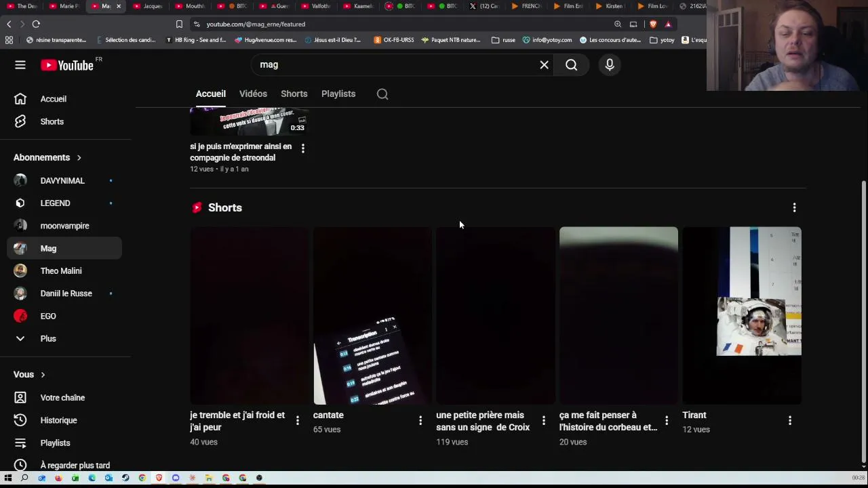The image size is (868, 488).
Task: Switch to the Vidéos channel tab
Action: tap(253, 94)
